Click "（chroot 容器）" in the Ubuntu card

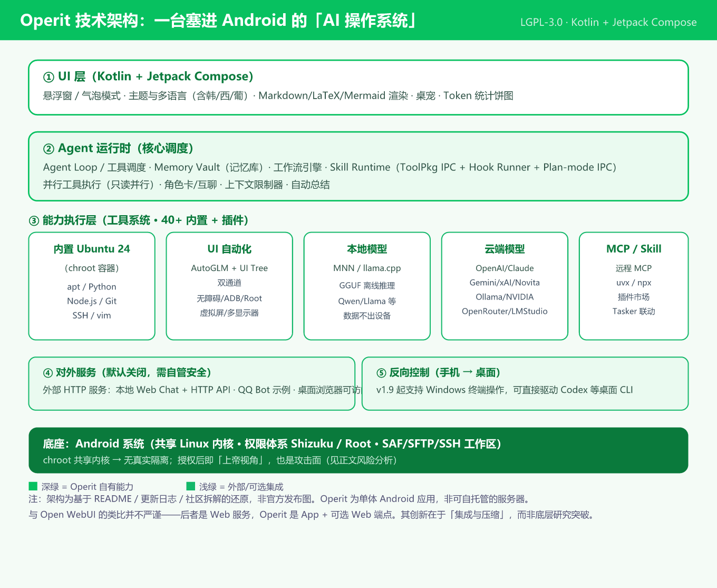coord(92,268)
